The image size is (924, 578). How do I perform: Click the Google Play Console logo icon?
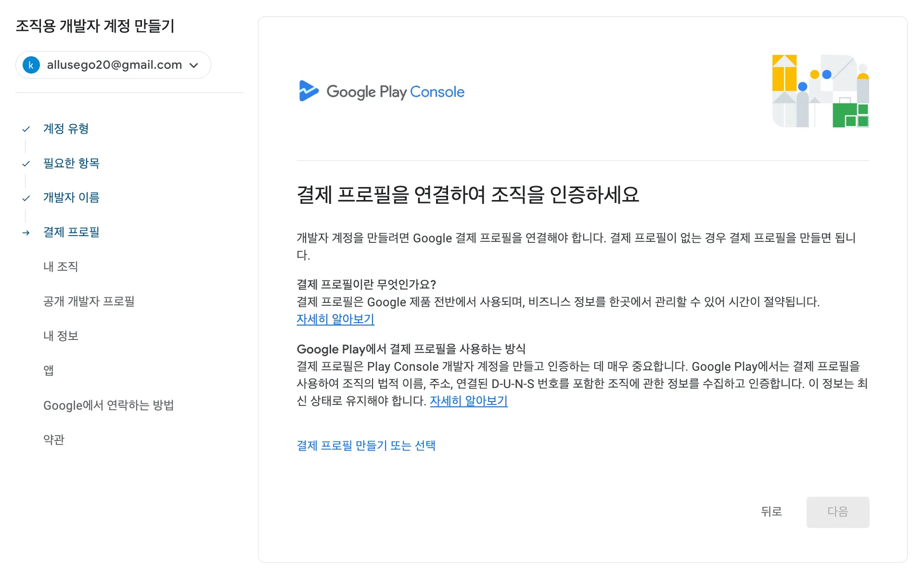point(308,91)
